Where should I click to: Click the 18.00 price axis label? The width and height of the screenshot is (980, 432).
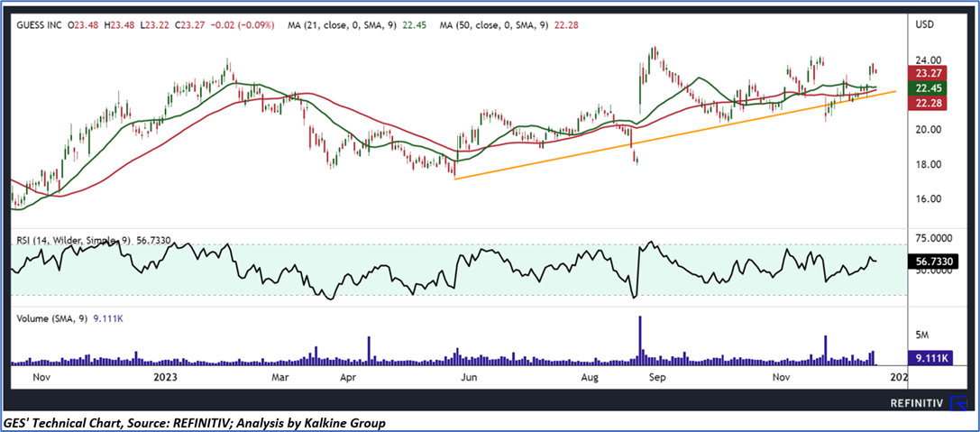pos(929,165)
